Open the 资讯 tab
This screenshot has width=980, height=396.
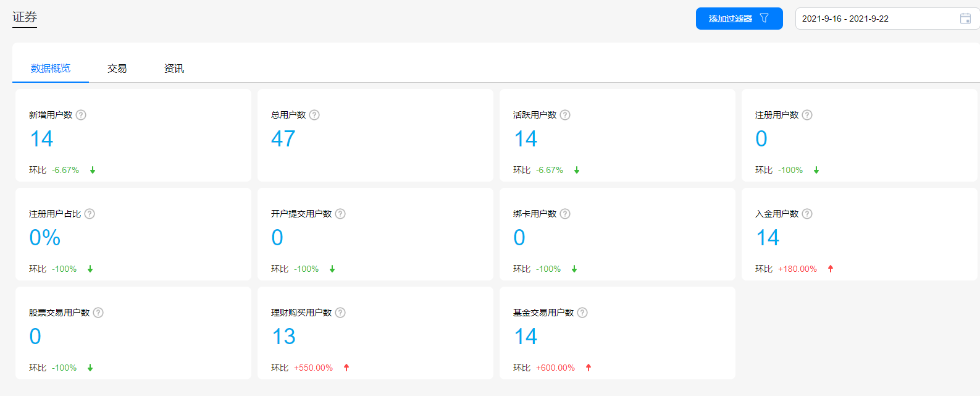point(174,68)
